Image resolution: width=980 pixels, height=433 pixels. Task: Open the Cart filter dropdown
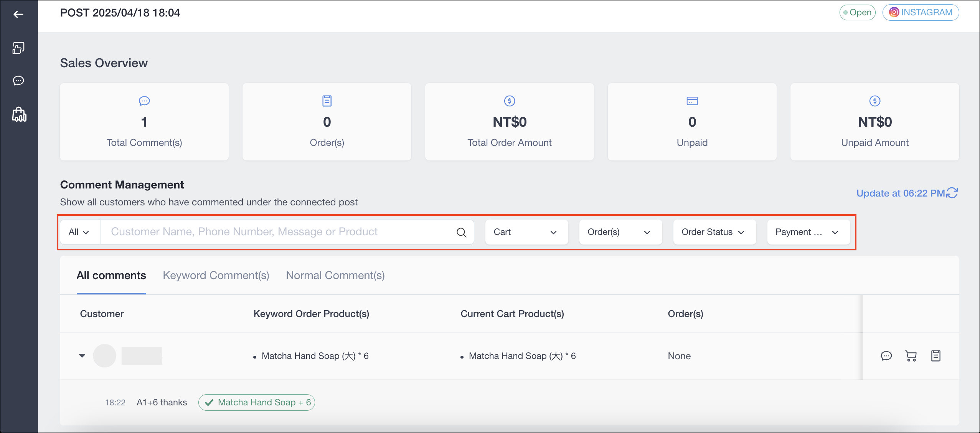click(x=526, y=232)
